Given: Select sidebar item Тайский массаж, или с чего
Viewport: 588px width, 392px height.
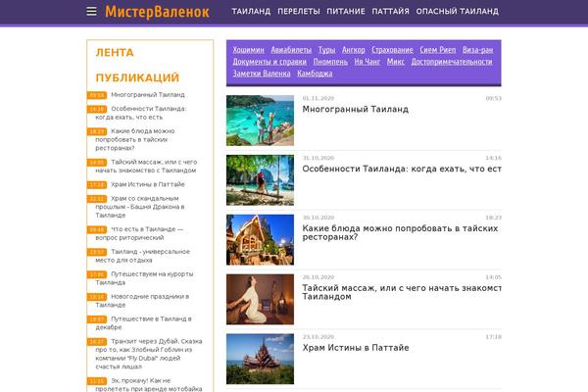Looking at the screenshot, I should pos(146,167).
